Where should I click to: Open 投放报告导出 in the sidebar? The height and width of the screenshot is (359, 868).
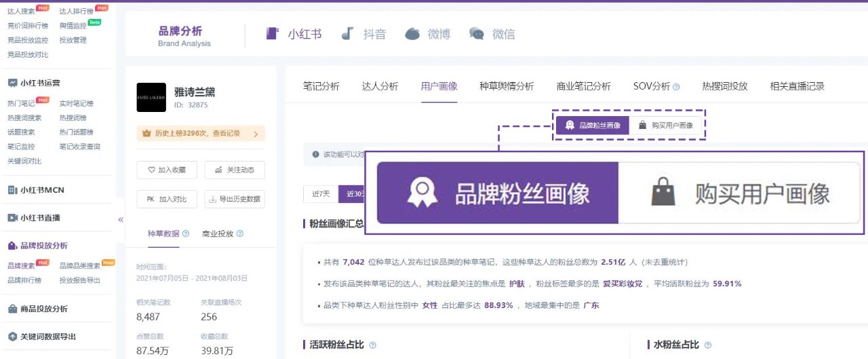[80, 280]
